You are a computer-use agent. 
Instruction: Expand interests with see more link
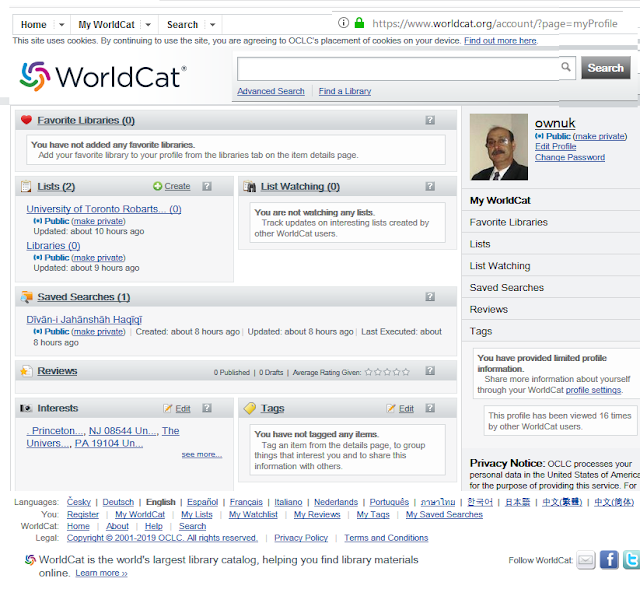[x=202, y=454]
